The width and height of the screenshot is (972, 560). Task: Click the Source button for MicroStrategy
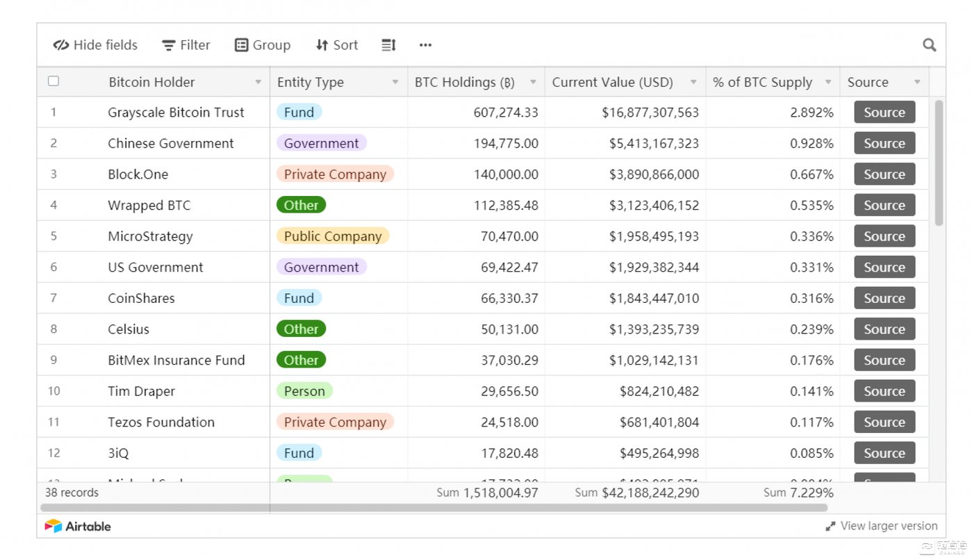click(x=884, y=236)
